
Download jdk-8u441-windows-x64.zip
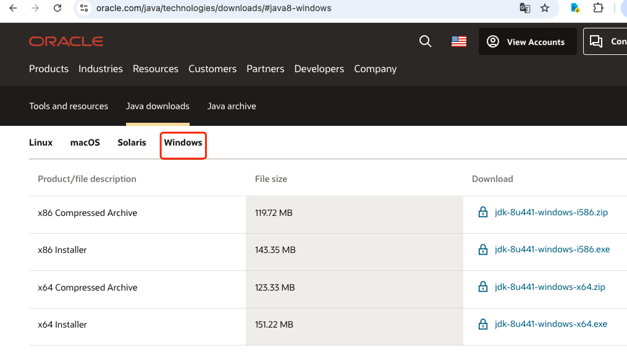(x=550, y=287)
